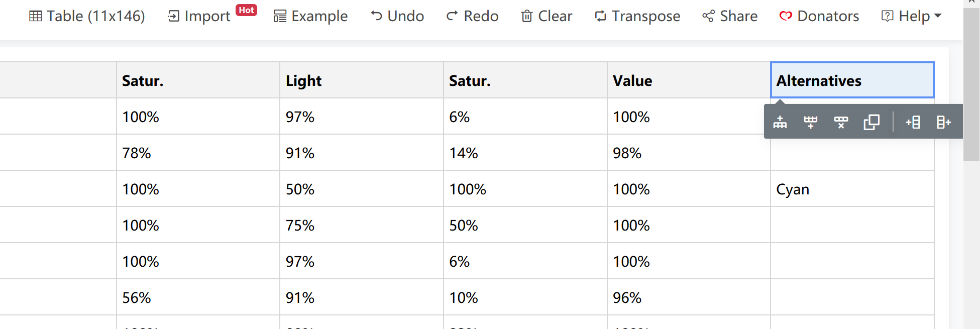Redo the last action
Viewport: 980px width, 329px height.
472,16
